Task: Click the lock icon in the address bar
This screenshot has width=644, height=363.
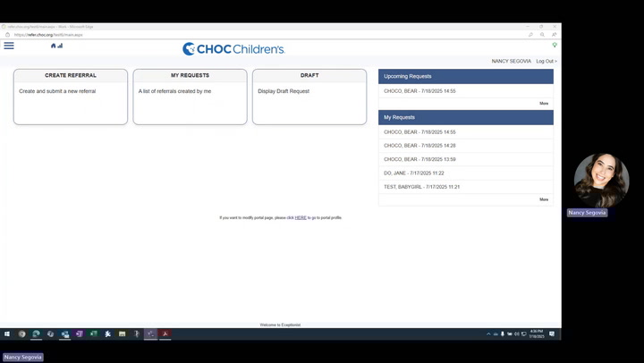Action: tap(7, 35)
